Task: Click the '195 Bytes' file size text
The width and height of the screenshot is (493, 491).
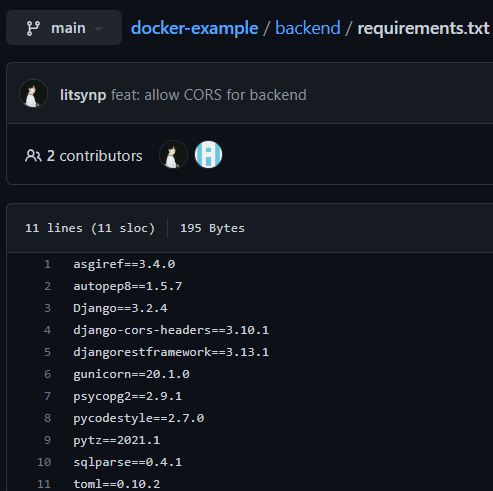Action: 212,228
